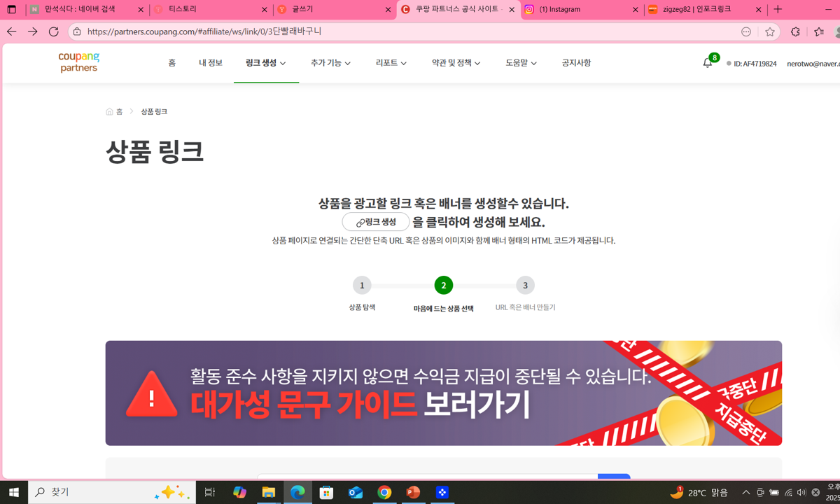The height and width of the screenshot is (504, 840).
Task: Open the 28°C 맑음 weather widget
Action: tap(699, 493)
